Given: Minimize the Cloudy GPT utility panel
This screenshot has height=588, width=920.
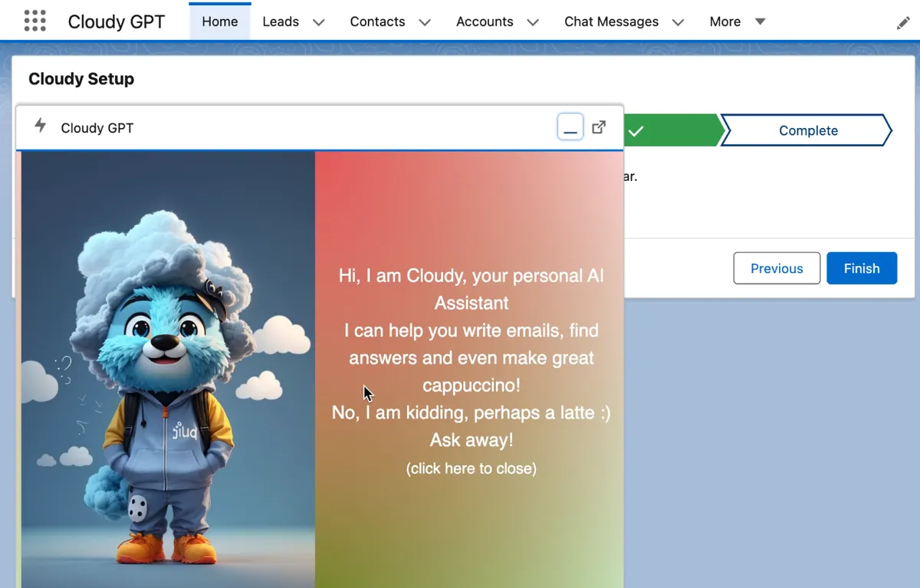Looking at the screenshot, I should pyautogui.click(x=570, y=127).
